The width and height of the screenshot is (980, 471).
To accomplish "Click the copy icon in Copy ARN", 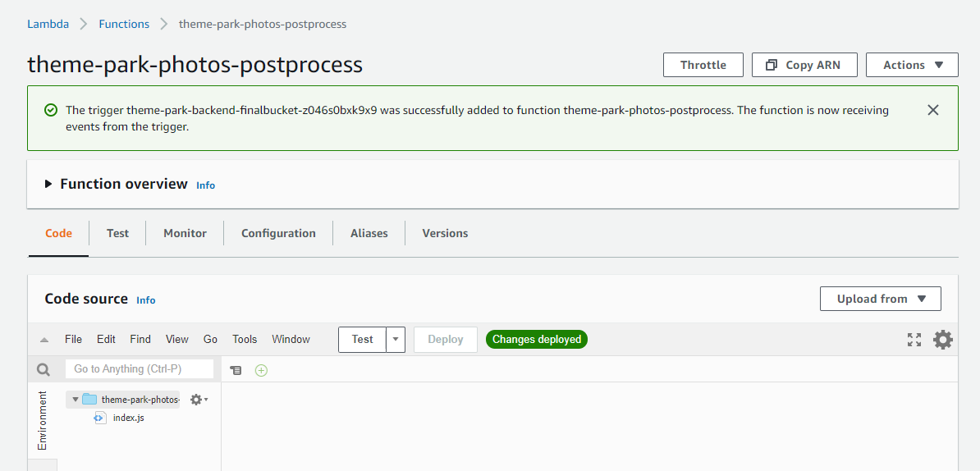I will tap(772, 65).
